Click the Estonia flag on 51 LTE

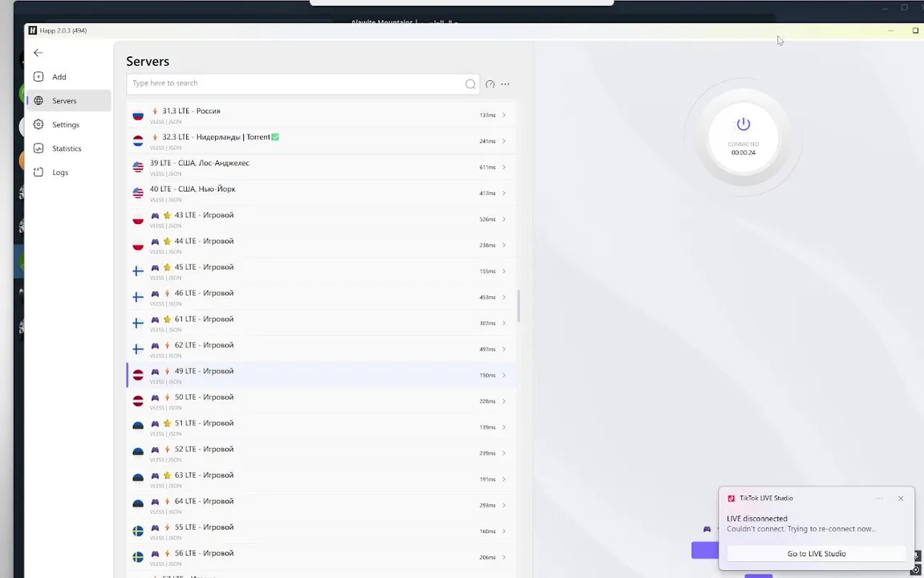coord(138,427)
